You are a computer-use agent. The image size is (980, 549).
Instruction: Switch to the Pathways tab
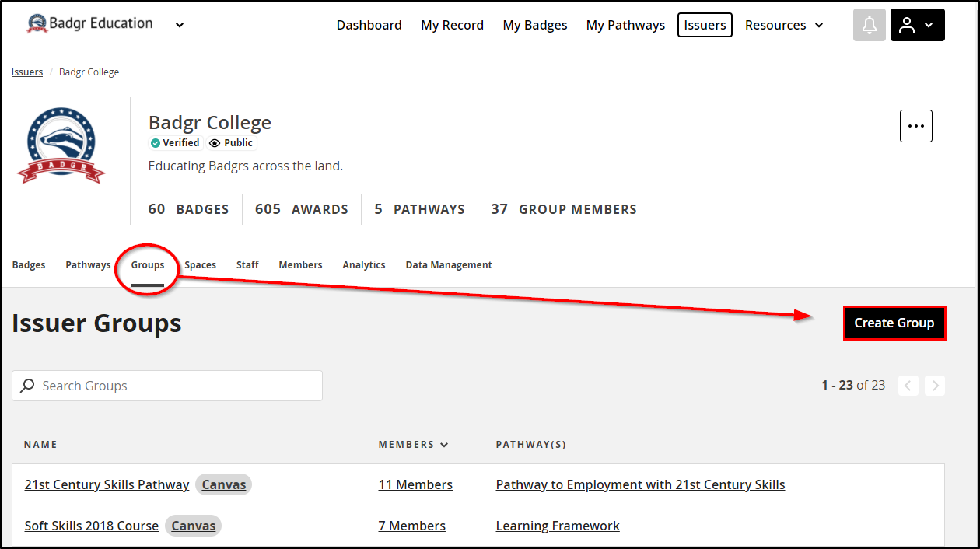coord(88,265)
